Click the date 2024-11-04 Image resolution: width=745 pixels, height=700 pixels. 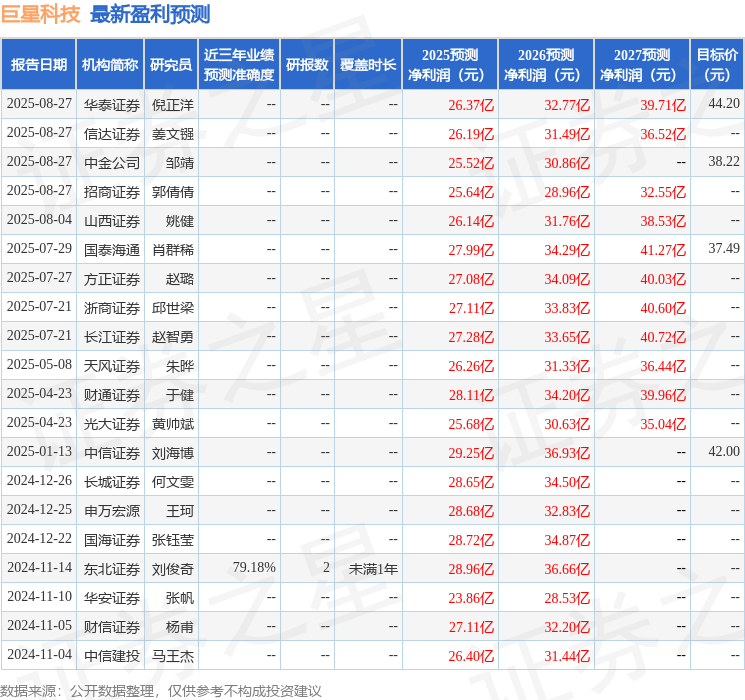[39, 654]
